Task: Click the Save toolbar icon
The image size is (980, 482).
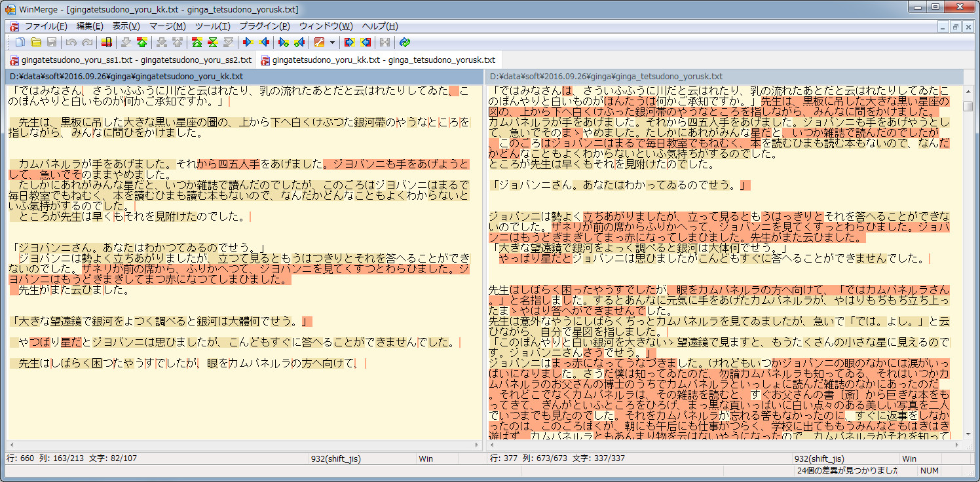Action: click(x=51, y=41)
